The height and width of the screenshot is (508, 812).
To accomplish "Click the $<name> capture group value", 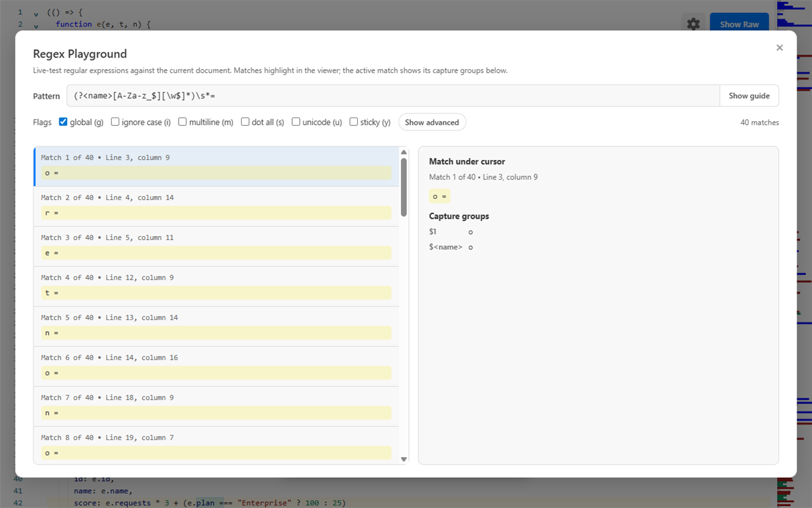I will [471, 247].
